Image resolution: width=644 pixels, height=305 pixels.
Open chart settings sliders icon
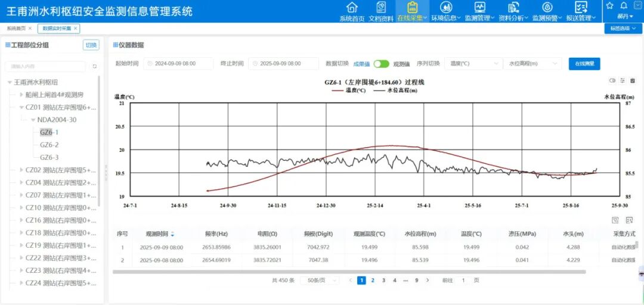623,80
